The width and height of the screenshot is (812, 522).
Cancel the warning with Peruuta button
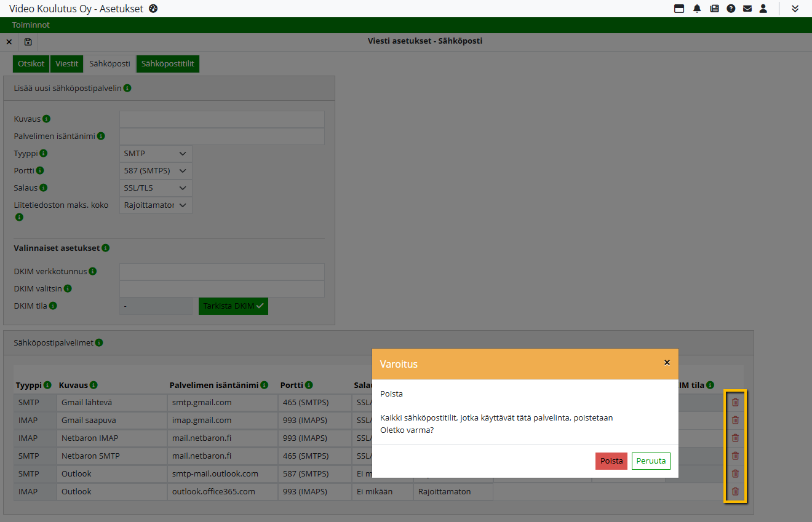[x=651, y=461]
